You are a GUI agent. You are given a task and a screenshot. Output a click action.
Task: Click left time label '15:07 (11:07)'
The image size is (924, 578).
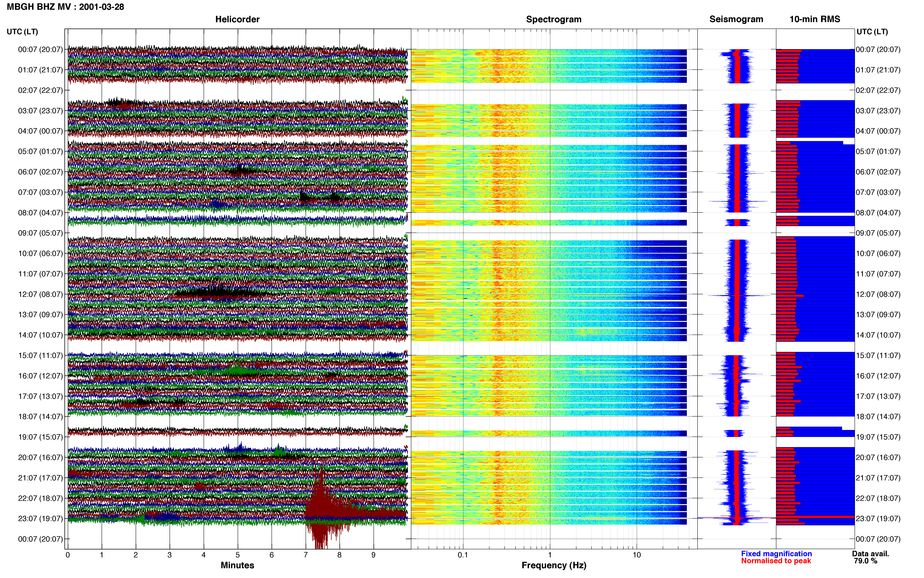click(41, 355)
